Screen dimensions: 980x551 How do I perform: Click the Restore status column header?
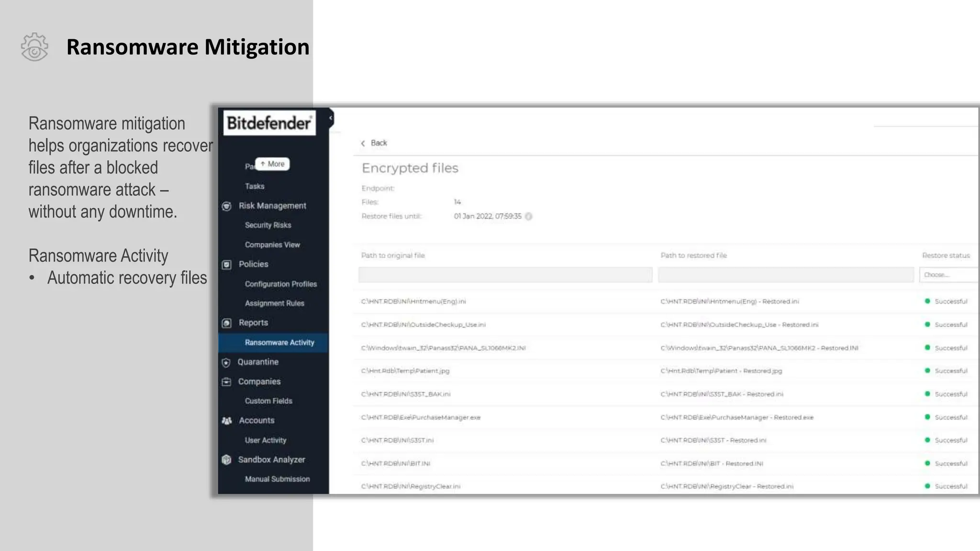tap(946, 256)
